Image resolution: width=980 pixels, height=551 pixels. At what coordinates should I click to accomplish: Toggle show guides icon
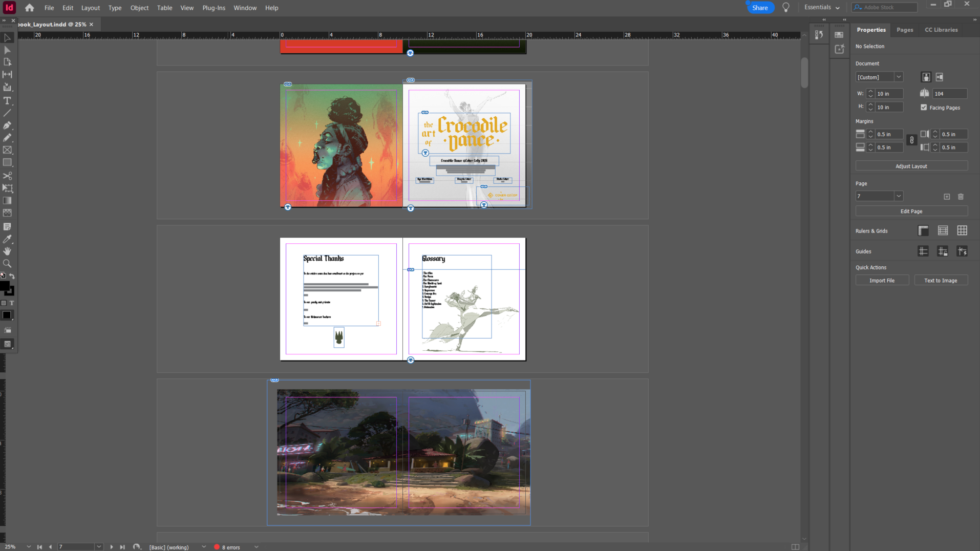(923, 251)
